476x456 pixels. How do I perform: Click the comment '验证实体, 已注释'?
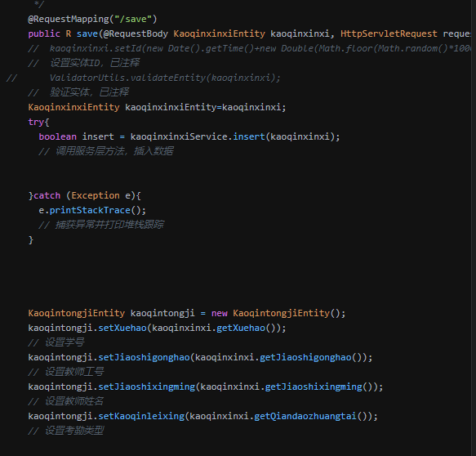pyautogui.click(x=78, y=92)
